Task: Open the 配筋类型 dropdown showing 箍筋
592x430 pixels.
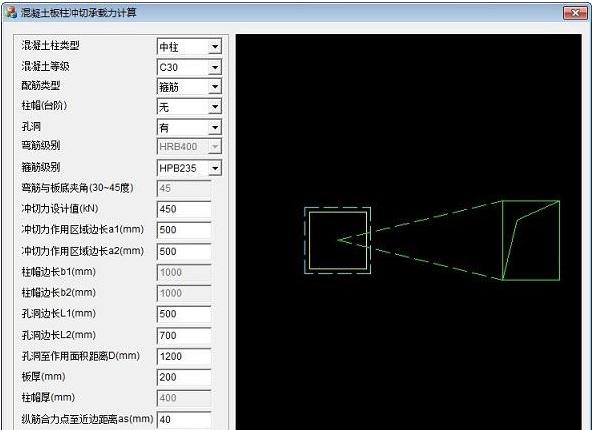Action: tap(189, 87)
